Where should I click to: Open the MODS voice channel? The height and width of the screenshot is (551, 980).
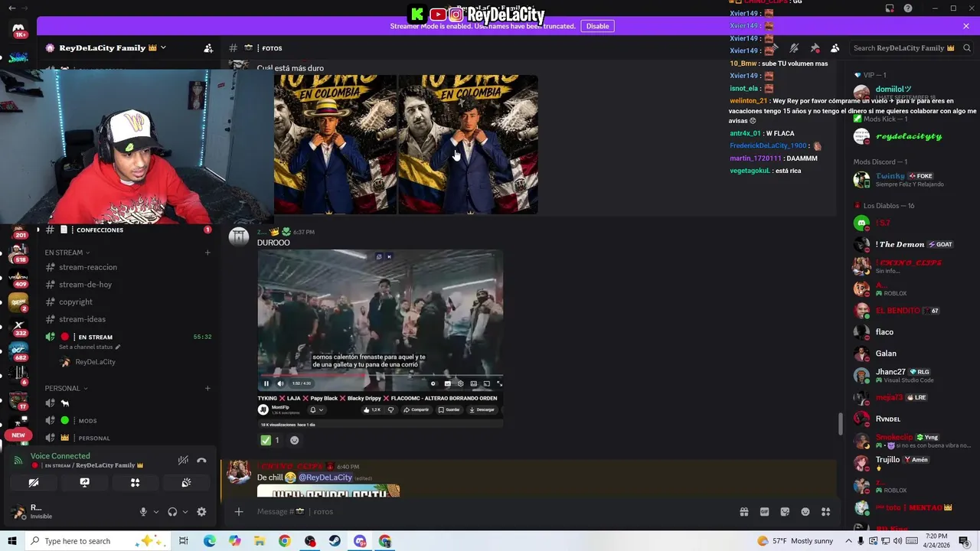tap(87, 421)
